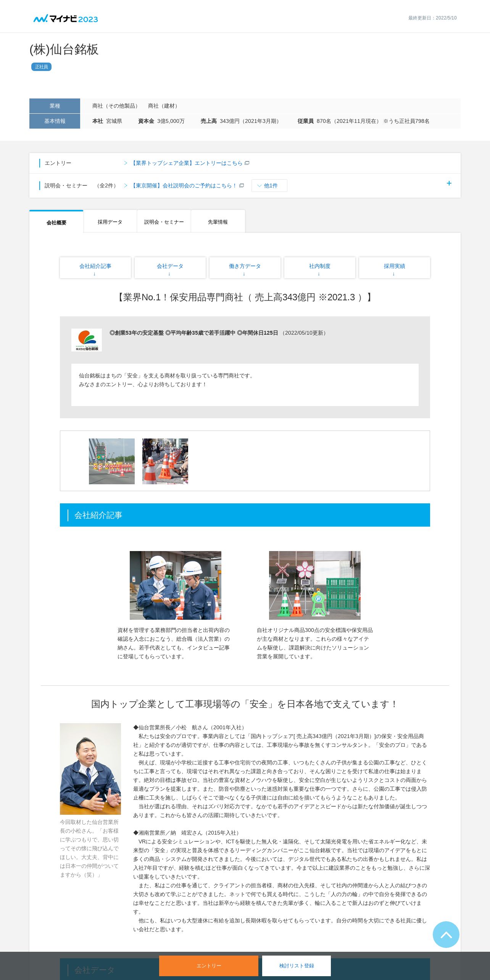The height and width of the screenshot is (980, 490).
Task: Click the 基本情報 row label
Action: coord(55,121)
